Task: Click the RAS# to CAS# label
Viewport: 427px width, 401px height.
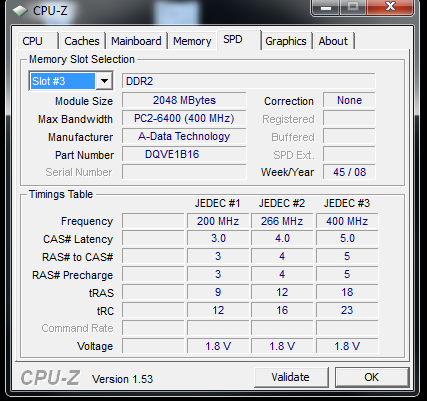Action: click(77, 257)
